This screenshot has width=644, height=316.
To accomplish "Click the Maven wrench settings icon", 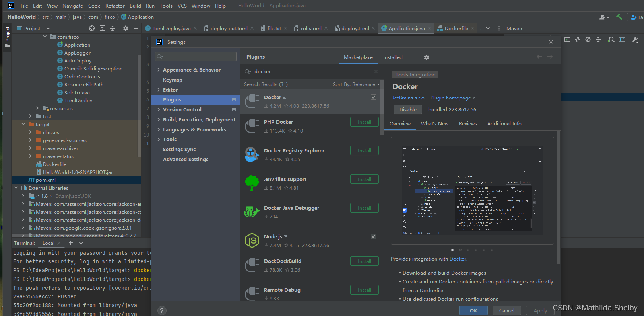I will (x=635, y=39).
